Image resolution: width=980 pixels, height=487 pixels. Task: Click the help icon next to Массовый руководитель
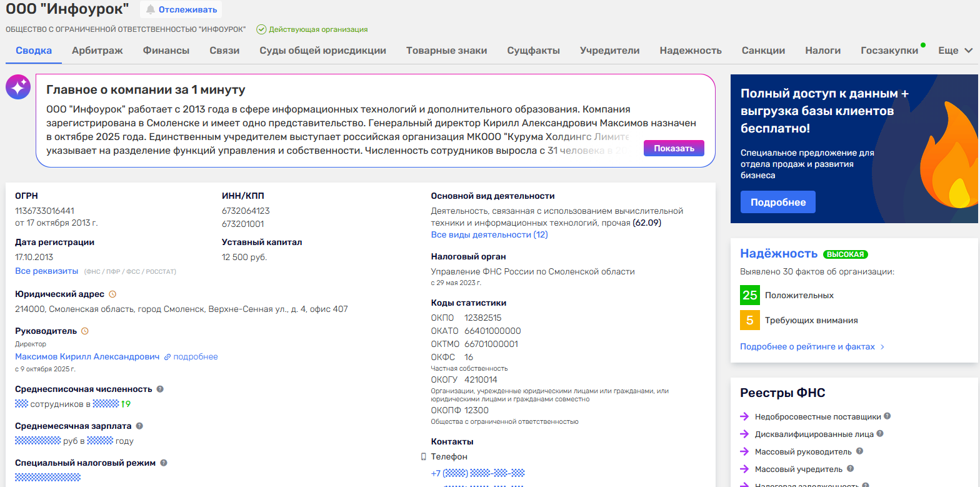click(859, 451)
